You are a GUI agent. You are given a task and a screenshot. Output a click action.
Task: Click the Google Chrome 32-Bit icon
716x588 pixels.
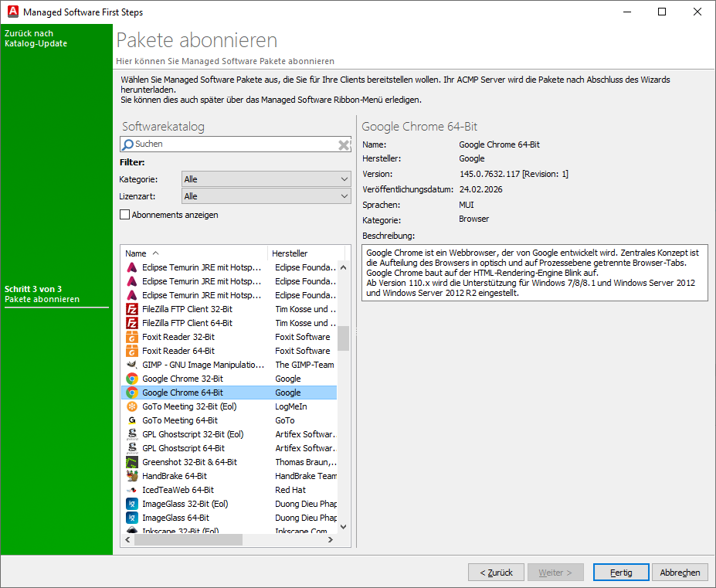pos(132,379)
